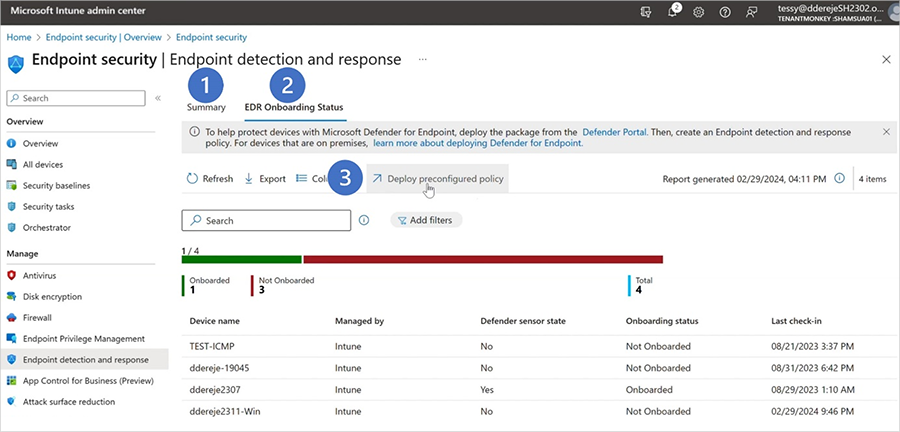Sort by Defender sensor state column

pos(523,321)
